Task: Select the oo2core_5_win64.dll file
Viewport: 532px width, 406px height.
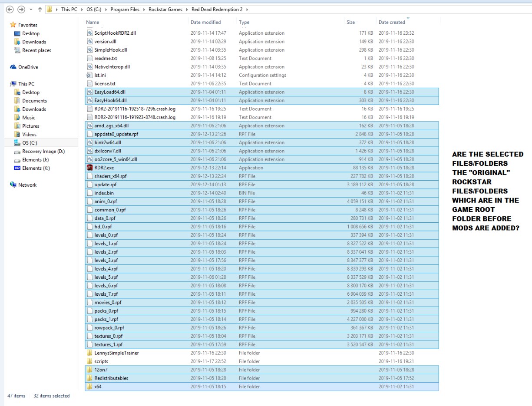Action: tap(262, 159)
